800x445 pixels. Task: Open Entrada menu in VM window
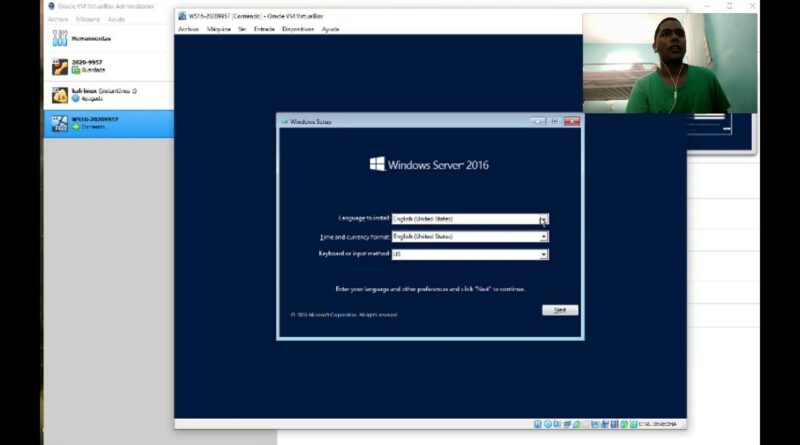click(264, 29)
